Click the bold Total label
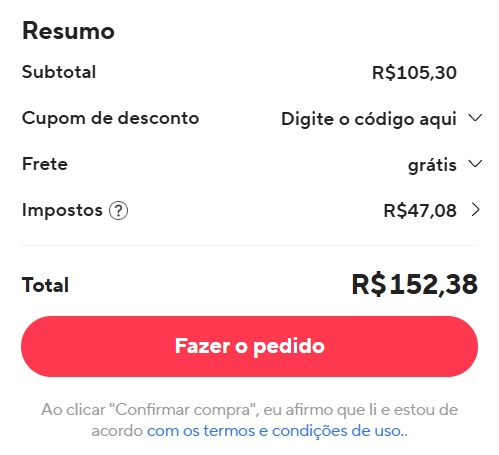The width and height of the screenshot is (499, 455). click(x=45, y=285)
